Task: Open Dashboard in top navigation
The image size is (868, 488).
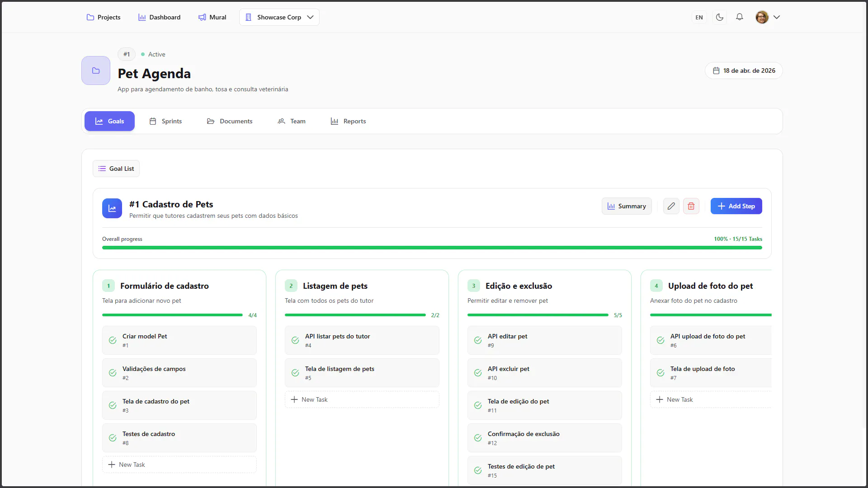Action: pos(159,17)
